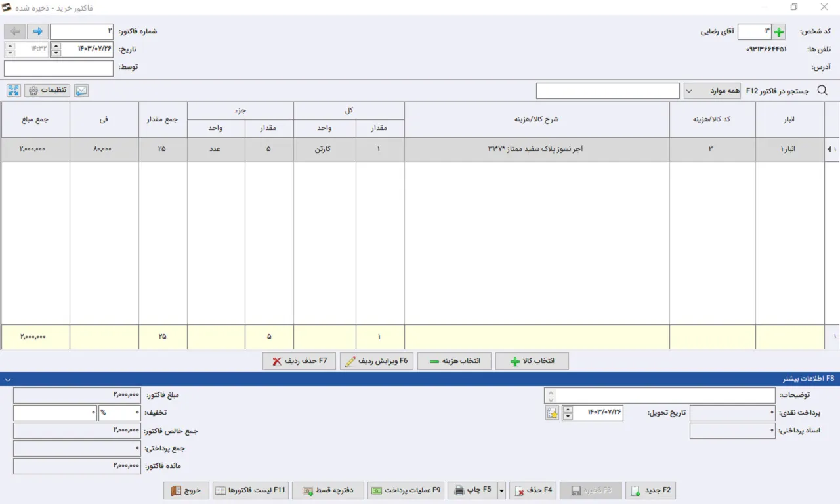840x504 pixels.
Task: Click the gray previous invoice arrow
Action: (x=15, y=31)
